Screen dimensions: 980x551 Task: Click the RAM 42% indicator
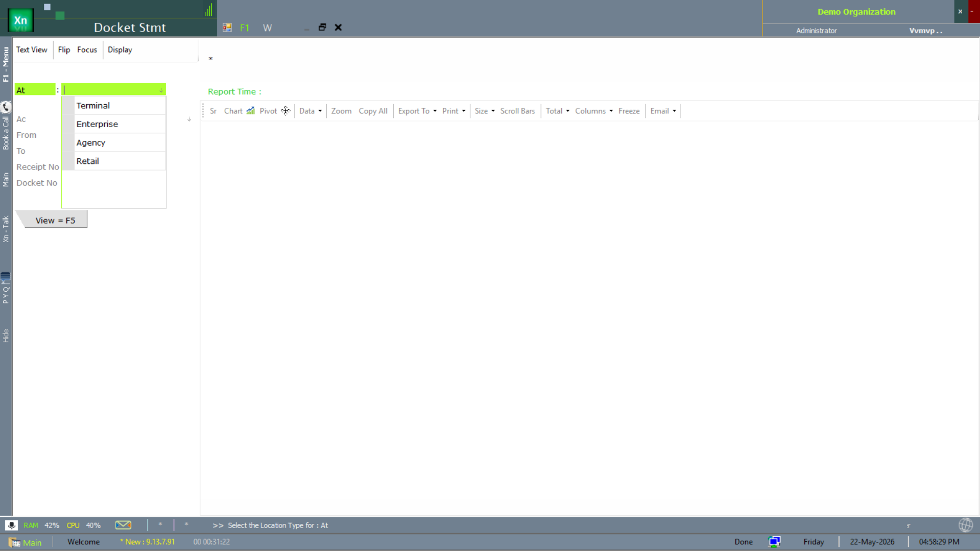coord(41,525)
